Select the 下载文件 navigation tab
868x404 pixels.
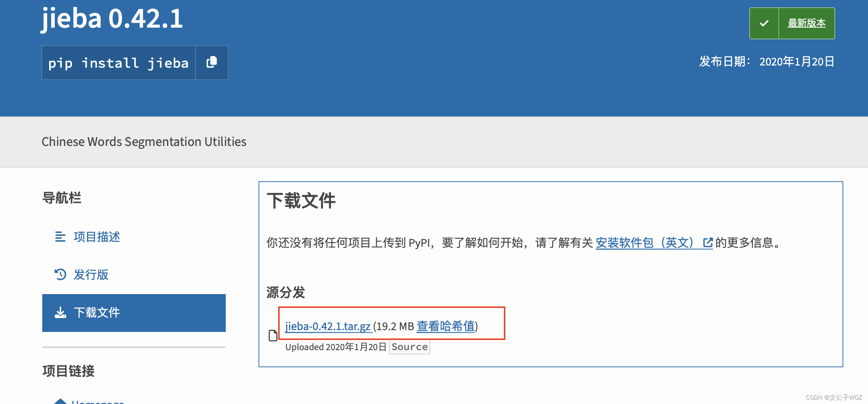coord(134,313)
